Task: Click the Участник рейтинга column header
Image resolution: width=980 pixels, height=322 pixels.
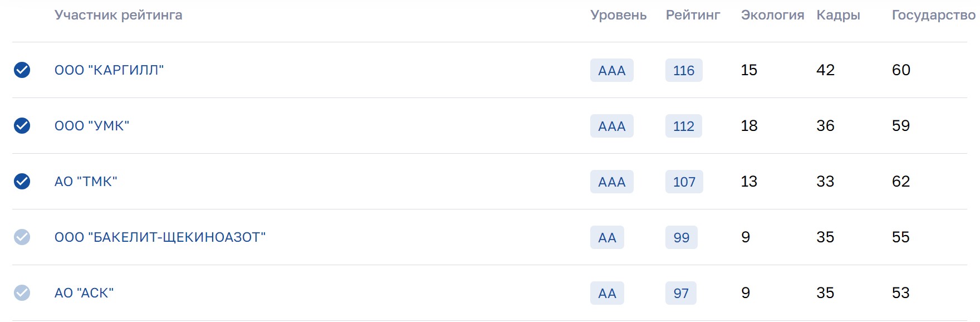Action: pyautogui.click(x=118, y=15)
